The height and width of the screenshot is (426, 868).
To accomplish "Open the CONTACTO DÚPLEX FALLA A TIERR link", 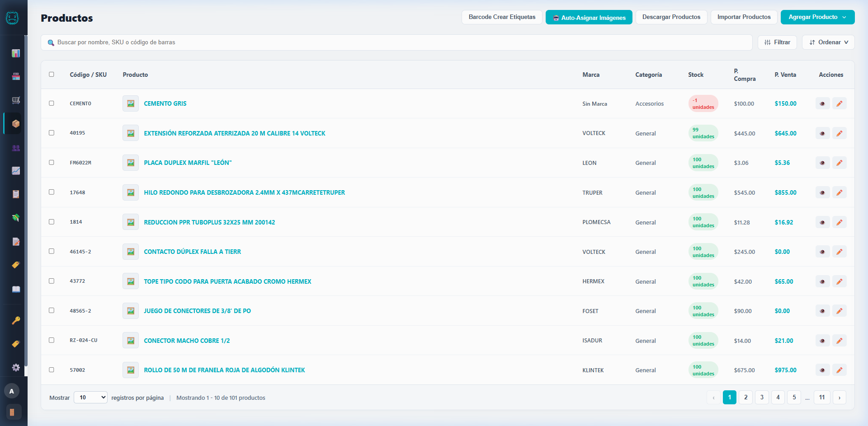I will 193,252.
